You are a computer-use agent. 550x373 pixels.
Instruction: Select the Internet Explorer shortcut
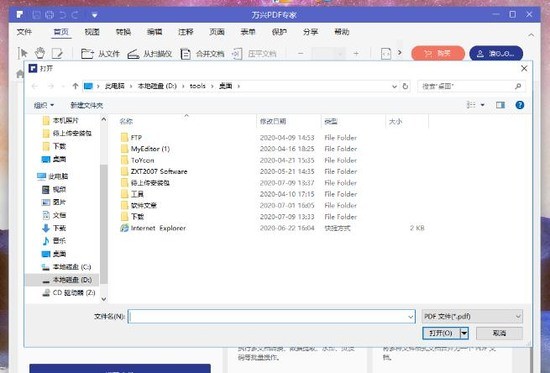pos(158,228)
